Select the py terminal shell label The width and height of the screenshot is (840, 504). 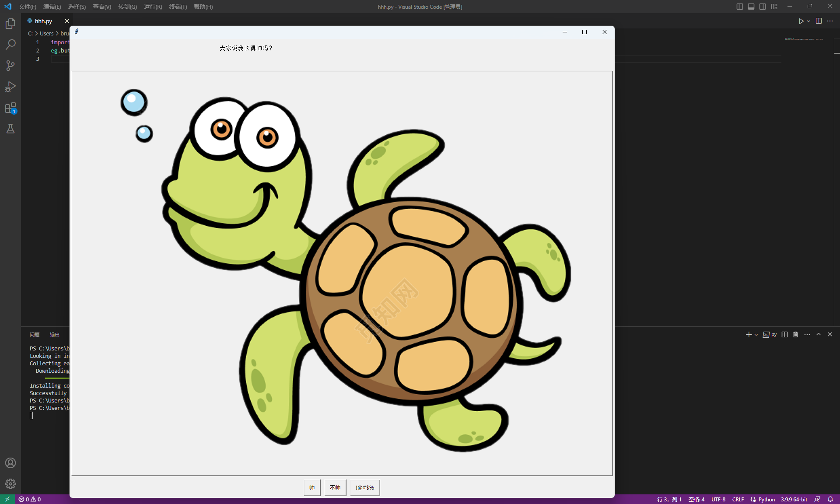point(770,335)
